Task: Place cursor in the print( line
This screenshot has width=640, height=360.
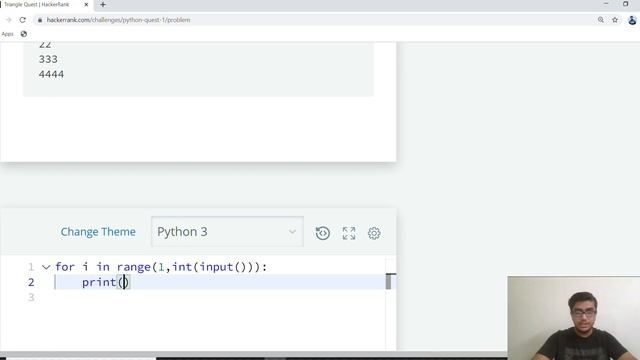Action: click(220, 282)
